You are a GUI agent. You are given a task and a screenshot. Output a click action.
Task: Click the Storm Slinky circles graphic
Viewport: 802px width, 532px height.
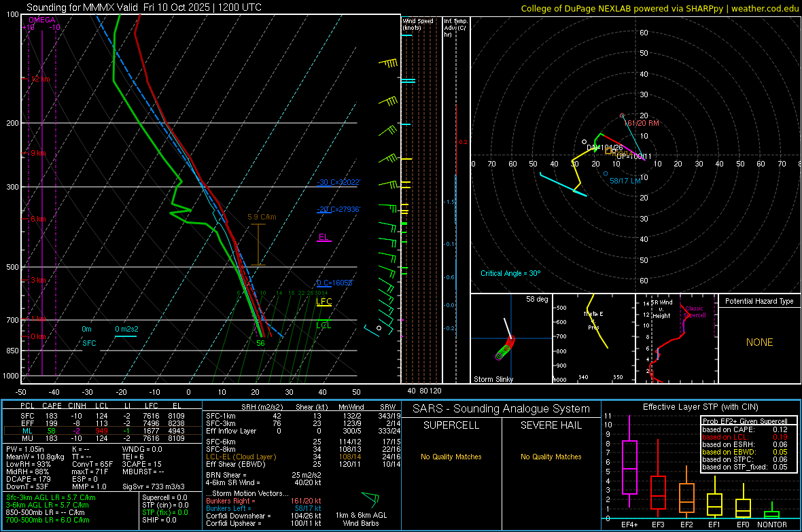tap(506, 348)
